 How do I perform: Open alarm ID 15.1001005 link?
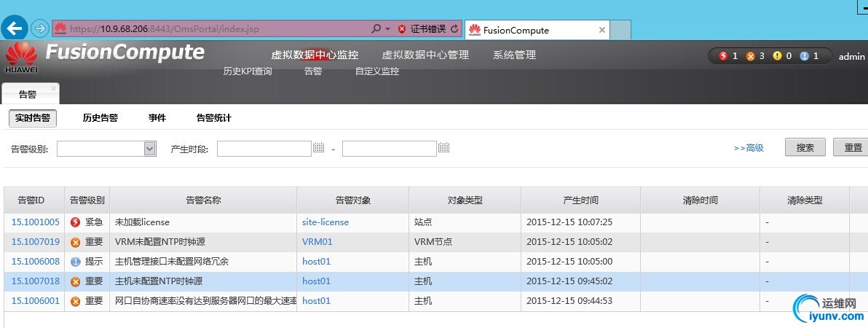coord(35,222)
